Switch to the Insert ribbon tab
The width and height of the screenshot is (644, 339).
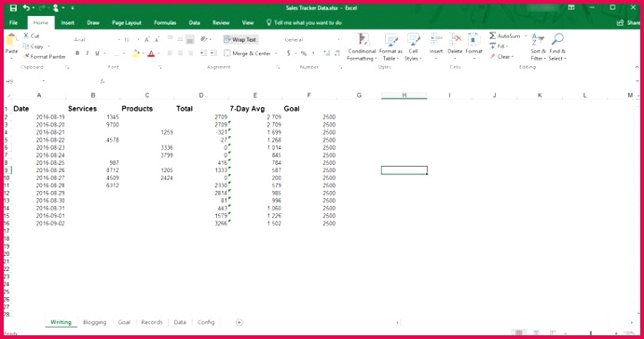pyautogui.click(x=68, y=22)
